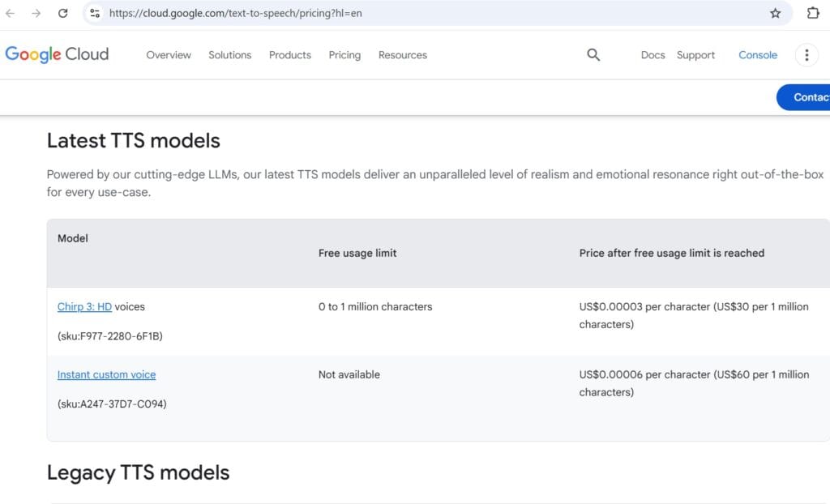Open the three-dot overflow menu
Image resolution: width=830 pixels, height=504 pixels.
(x=806, y=55)
